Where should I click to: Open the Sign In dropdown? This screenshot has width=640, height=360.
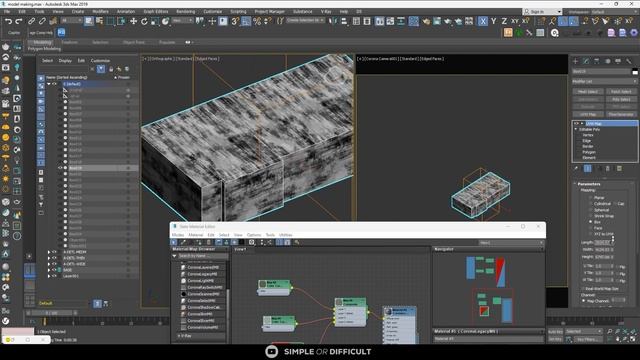[x=543, y=11]
